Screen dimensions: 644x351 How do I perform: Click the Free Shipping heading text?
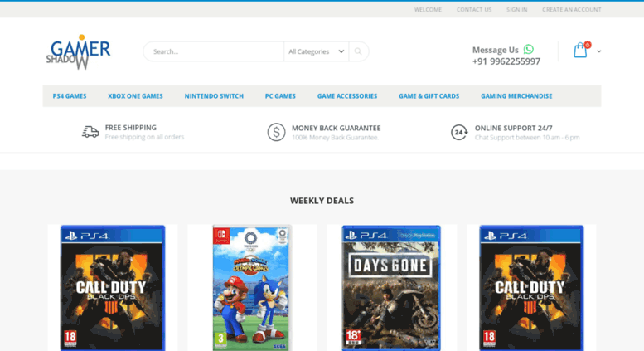pyautogui.click(x=131, y=128)
